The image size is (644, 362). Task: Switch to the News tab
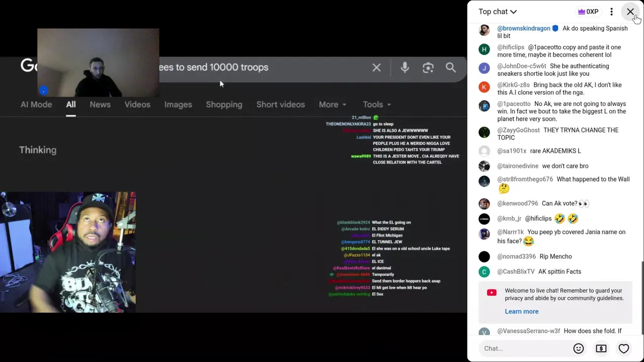tap(100, 105)
